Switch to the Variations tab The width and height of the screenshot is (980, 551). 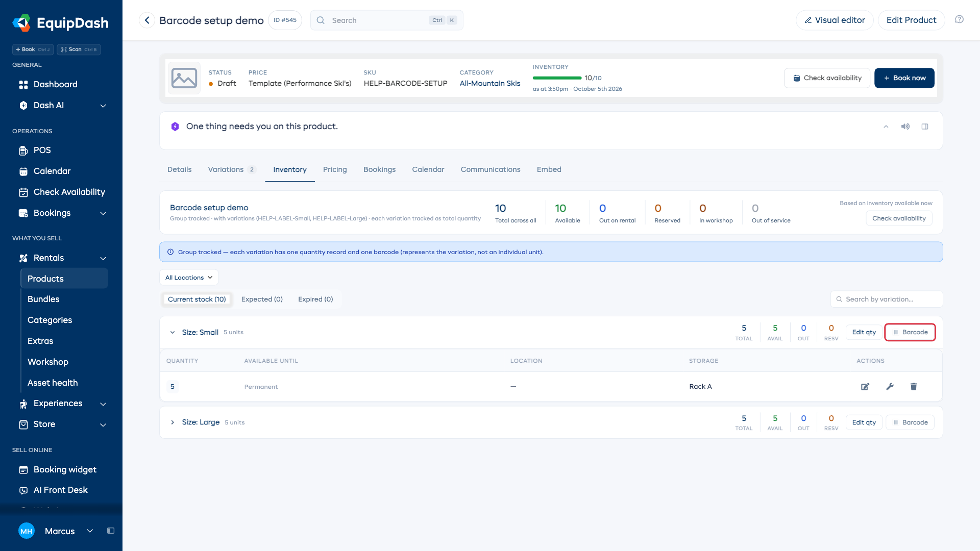point(231,169)
